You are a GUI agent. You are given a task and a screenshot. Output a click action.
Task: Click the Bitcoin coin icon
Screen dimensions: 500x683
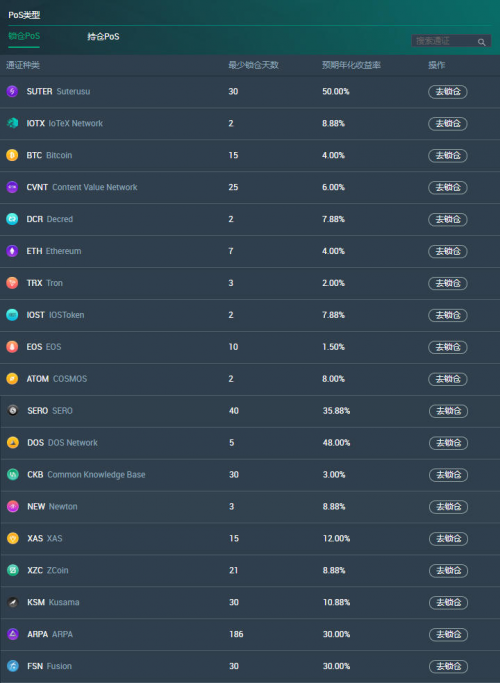click(x=12, y=156)
